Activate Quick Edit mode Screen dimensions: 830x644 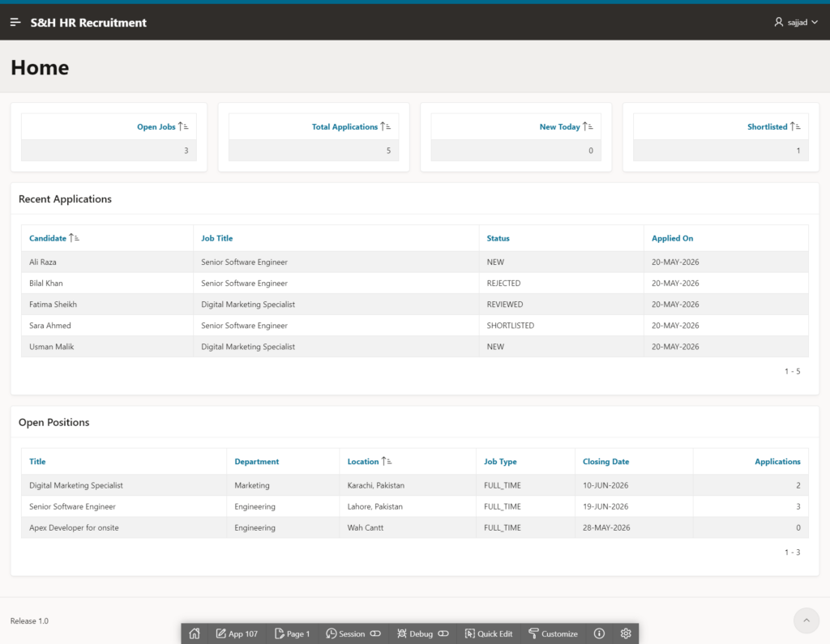pos(489,633)
